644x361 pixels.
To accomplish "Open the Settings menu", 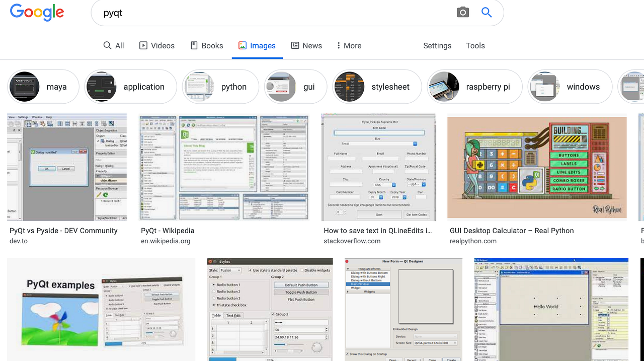I will 437,45.
